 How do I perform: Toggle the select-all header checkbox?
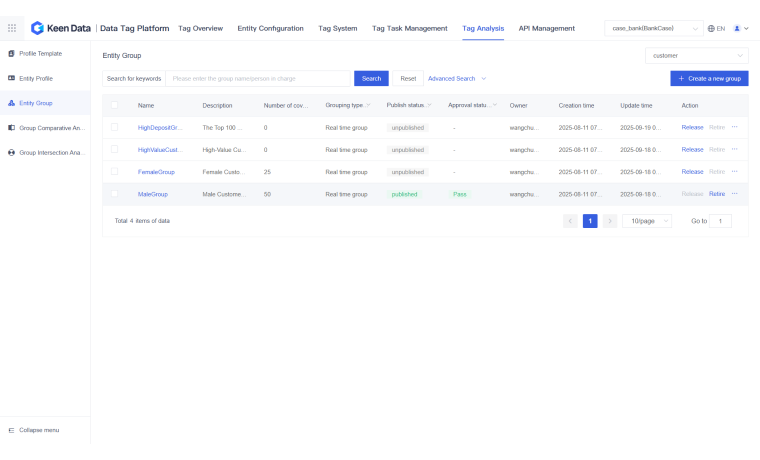click(x=115, y=105)
